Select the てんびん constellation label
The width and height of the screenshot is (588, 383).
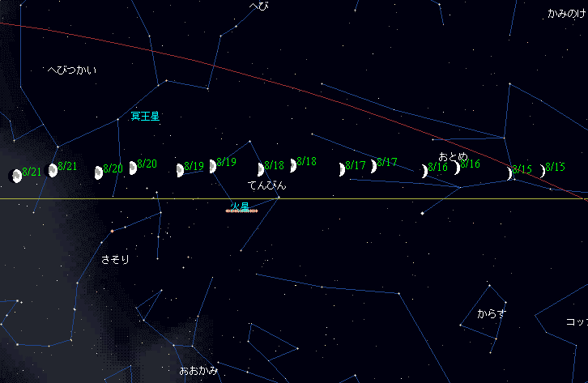266,185
